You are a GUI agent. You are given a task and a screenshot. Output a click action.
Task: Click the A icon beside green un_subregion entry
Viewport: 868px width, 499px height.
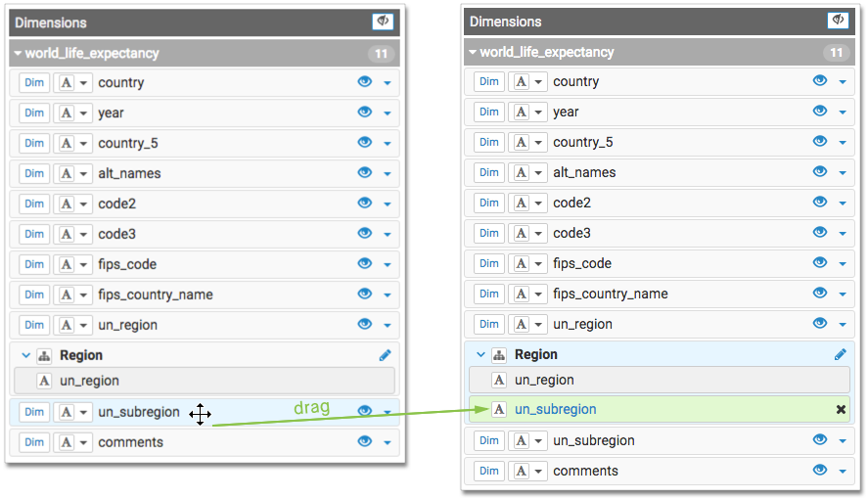[499, 409]
